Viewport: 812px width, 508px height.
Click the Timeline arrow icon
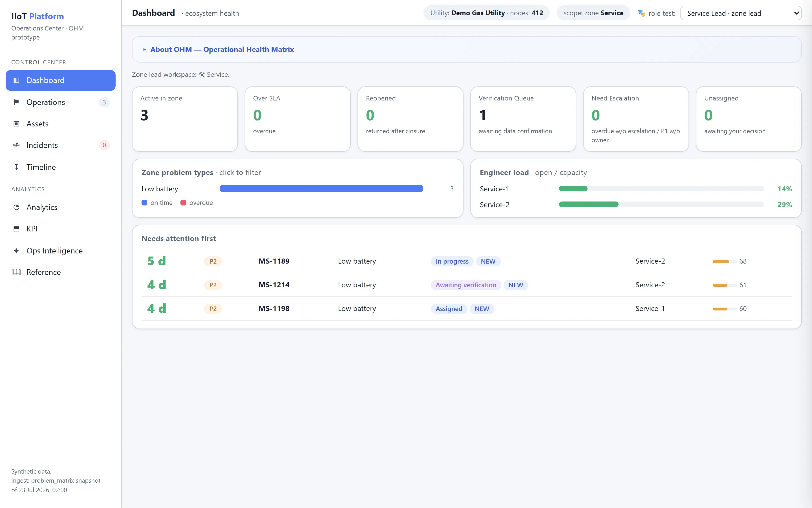coord(16,167)
